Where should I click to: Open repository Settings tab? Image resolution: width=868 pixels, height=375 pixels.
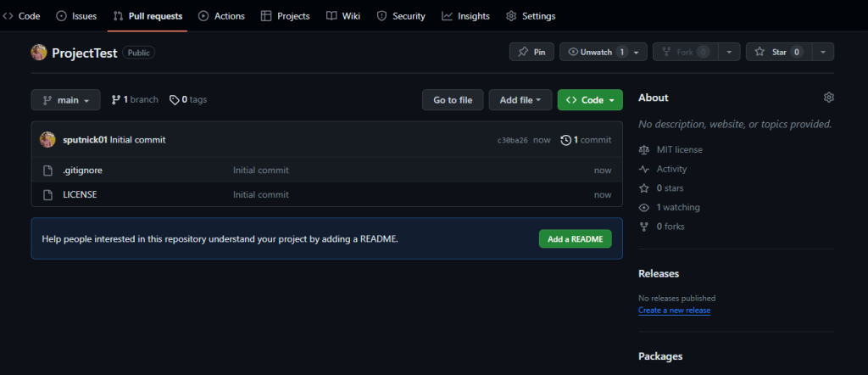click(x=531, y=16)
